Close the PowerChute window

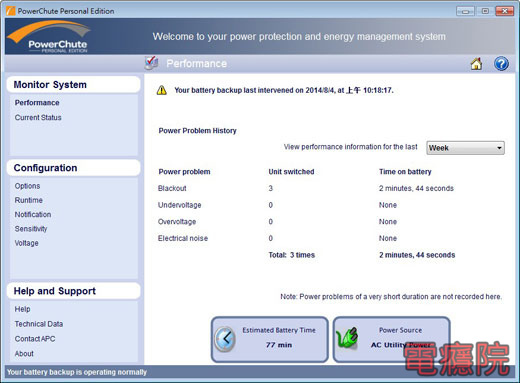(504, 11)
